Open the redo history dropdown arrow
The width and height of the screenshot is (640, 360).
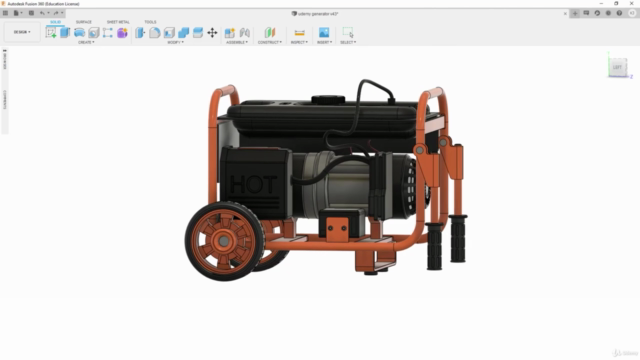point(62,13)
